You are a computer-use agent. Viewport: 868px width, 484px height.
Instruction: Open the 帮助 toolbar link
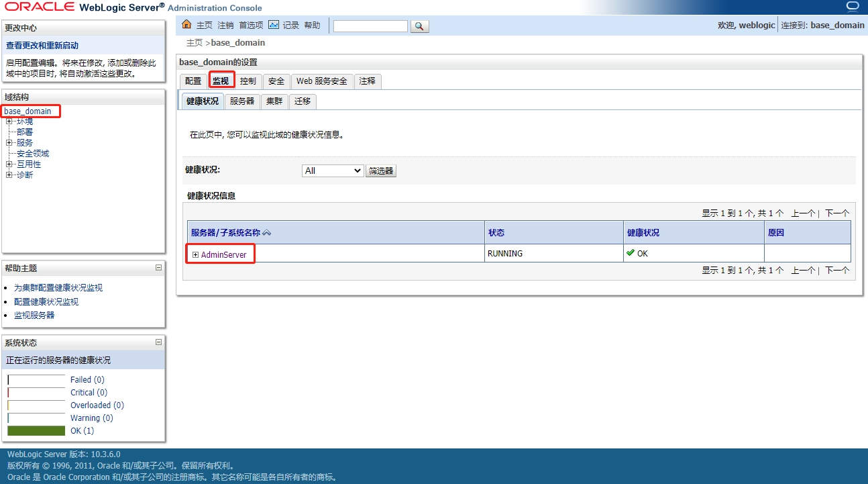pyautogui.click(x=313, y=26)
